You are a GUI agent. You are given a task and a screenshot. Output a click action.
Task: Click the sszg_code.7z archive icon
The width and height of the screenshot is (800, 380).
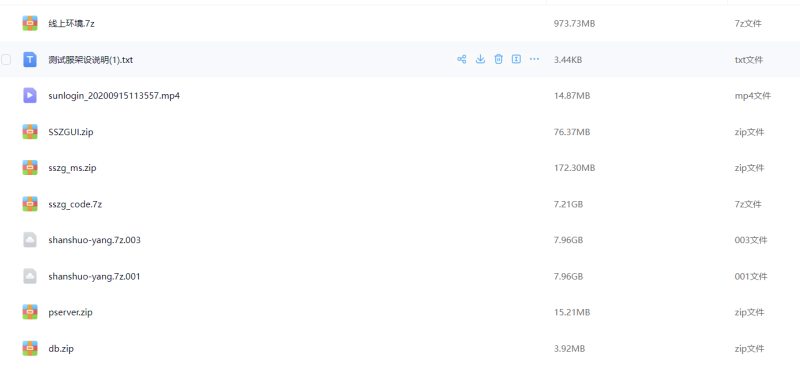point(30,204)
